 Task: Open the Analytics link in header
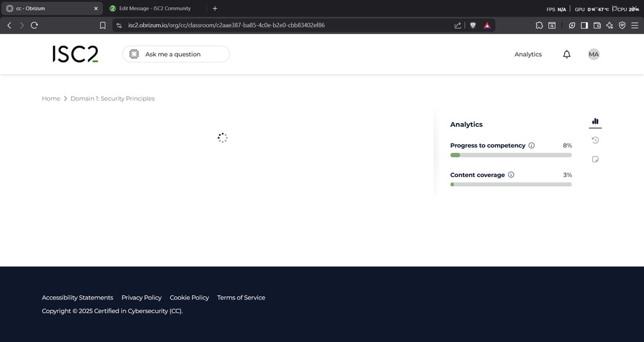(x=528, y=54)
